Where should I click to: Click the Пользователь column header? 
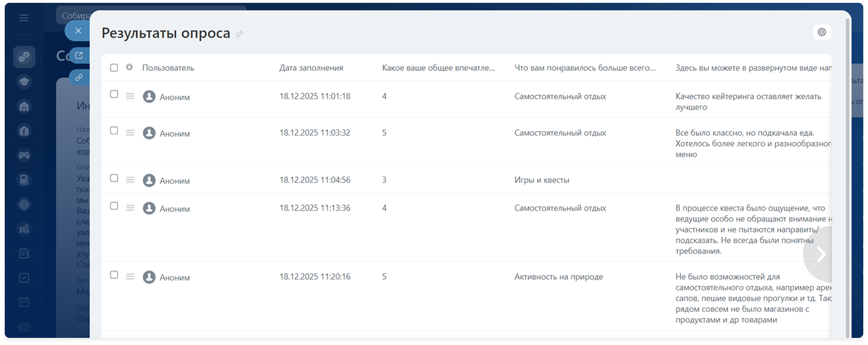(168, 68)
